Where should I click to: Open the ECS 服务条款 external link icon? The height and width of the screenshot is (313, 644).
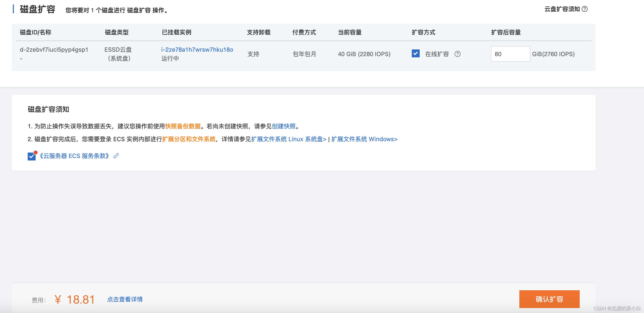click(x=116, y=156)
